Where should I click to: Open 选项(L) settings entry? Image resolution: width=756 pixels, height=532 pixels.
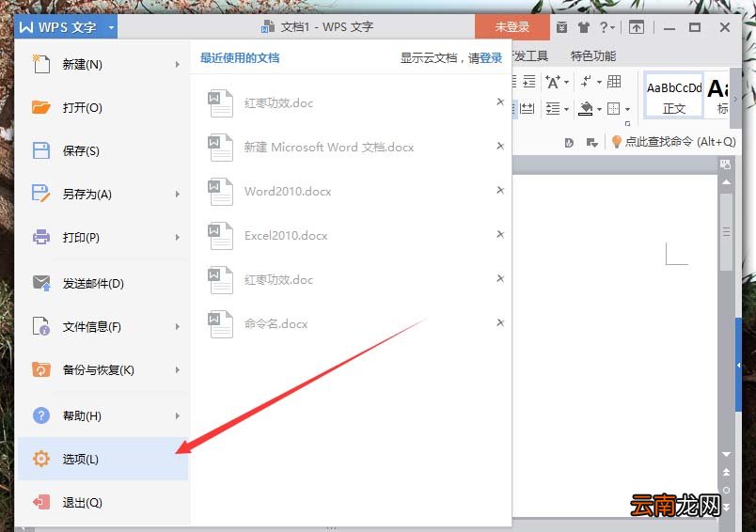click(102, 459)
